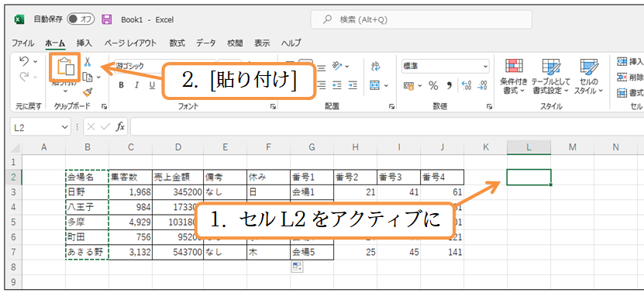
Task: Click the formula bar confirm checkmark
Action: 105,127
